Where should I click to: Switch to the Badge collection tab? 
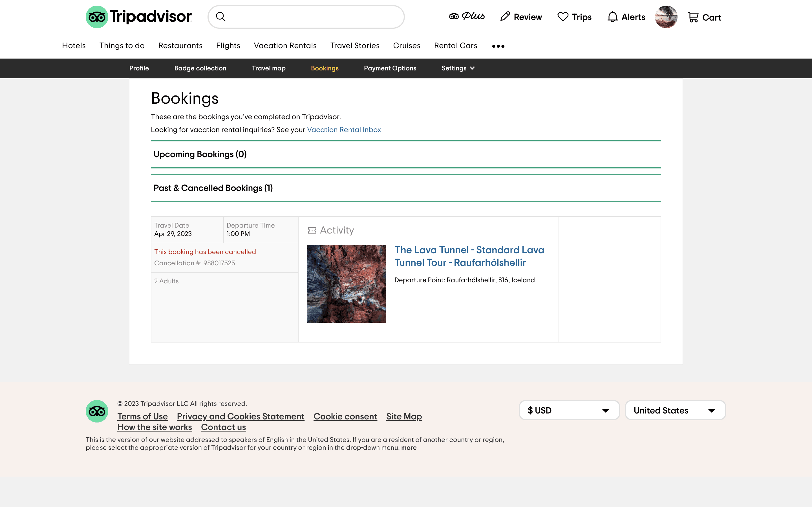coord(200,68)
